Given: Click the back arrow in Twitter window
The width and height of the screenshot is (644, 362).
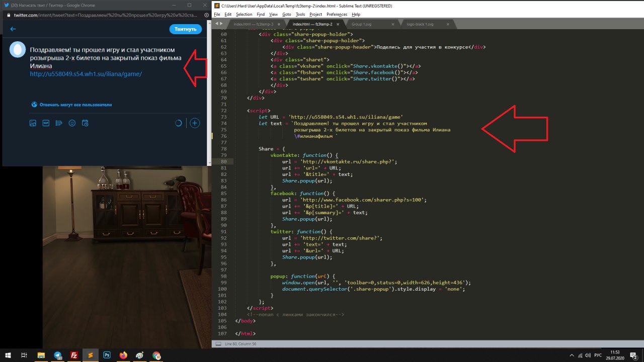Looking at the screenshot, I should (13, 29).
